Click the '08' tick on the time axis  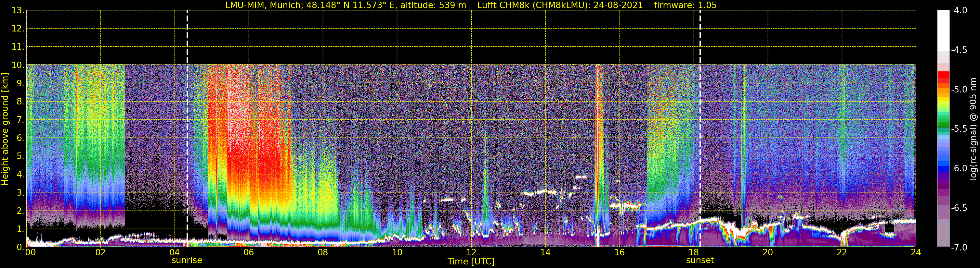click(x=323, y=252)
